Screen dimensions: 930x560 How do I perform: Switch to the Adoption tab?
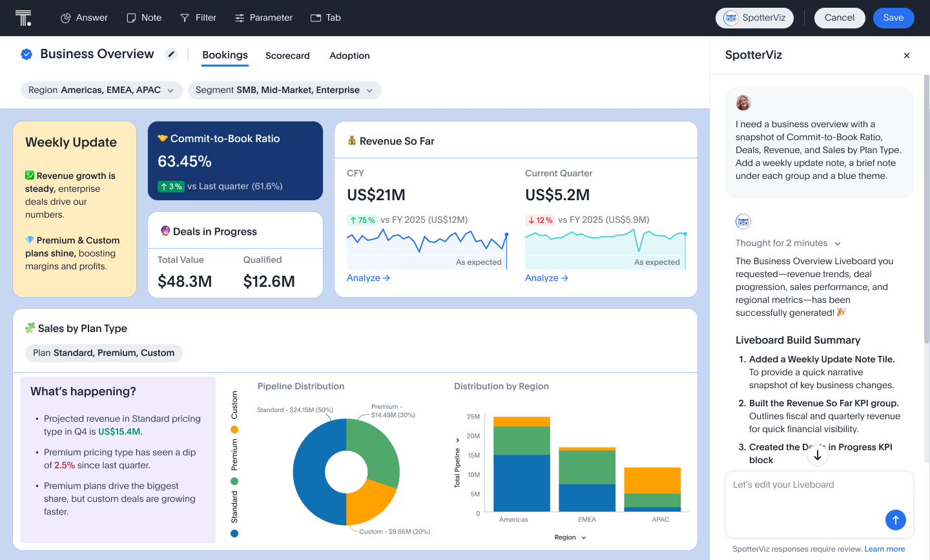point(349,56)
